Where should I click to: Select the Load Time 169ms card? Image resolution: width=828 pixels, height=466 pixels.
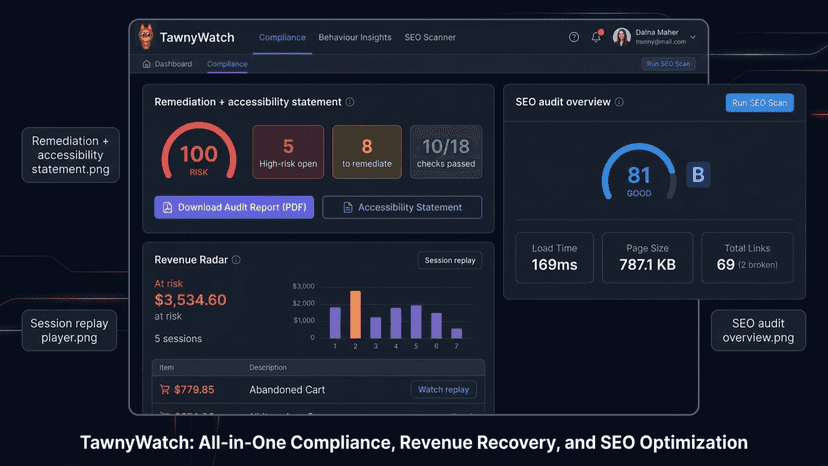[x=554, y=257]
